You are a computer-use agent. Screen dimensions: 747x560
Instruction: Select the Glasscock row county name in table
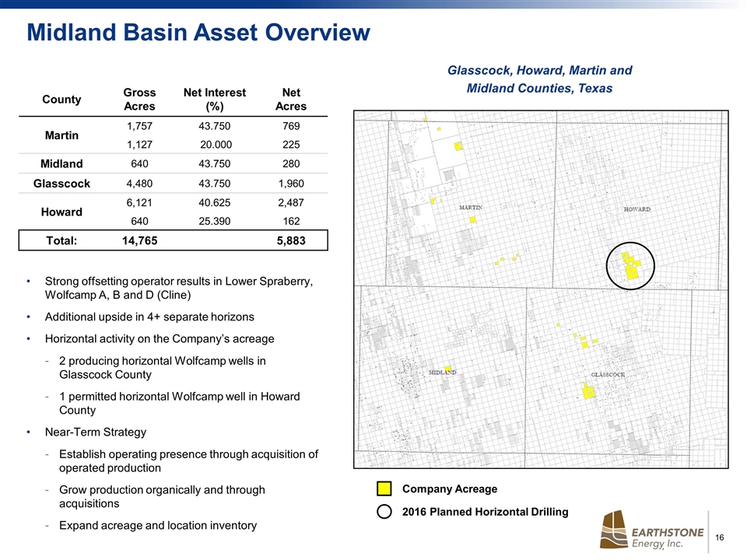point(61,184)
